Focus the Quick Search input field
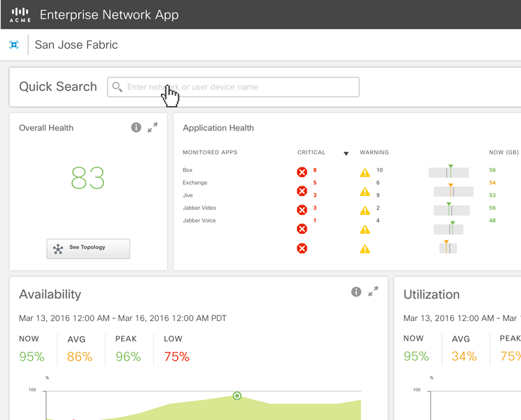 click(x=241, y=87)
